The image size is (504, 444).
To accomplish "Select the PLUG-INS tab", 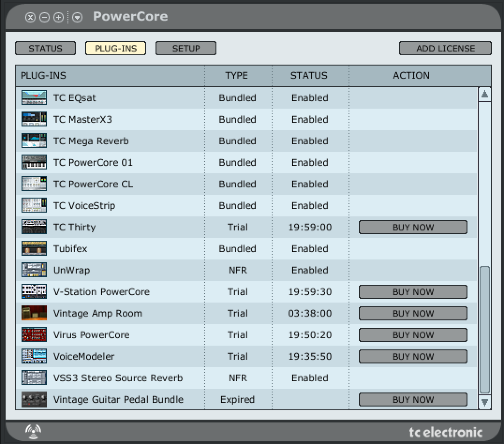I will [116, 48].
